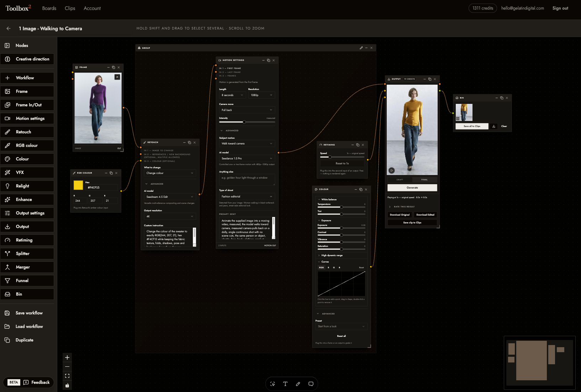Open the What to change dropdown
Screen dimensions: 581x392
pos(170,173)
